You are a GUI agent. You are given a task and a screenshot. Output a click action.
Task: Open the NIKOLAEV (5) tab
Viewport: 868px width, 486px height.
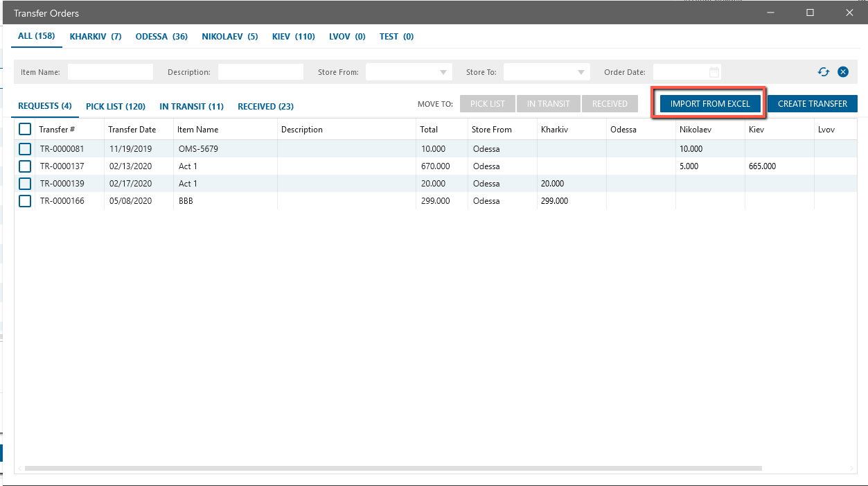(x=230, y=37)
